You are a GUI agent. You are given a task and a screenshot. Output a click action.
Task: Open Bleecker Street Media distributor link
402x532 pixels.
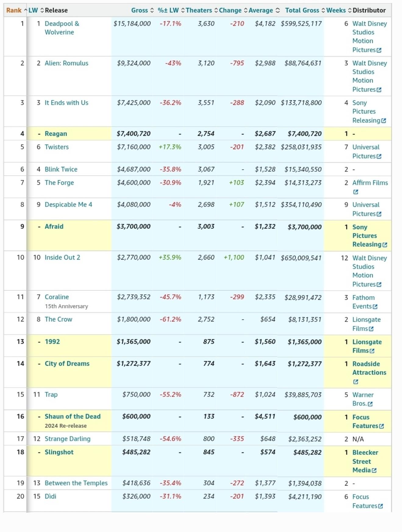[x=365, y=461]
